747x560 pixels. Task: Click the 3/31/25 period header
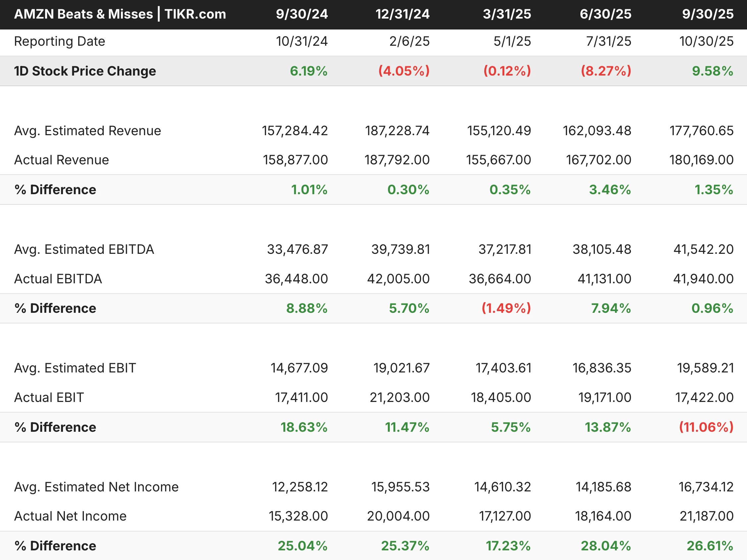(506, 14)
